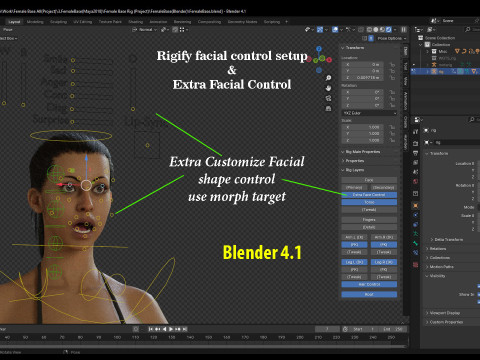Click the Scale X value field

pos(363,127)
